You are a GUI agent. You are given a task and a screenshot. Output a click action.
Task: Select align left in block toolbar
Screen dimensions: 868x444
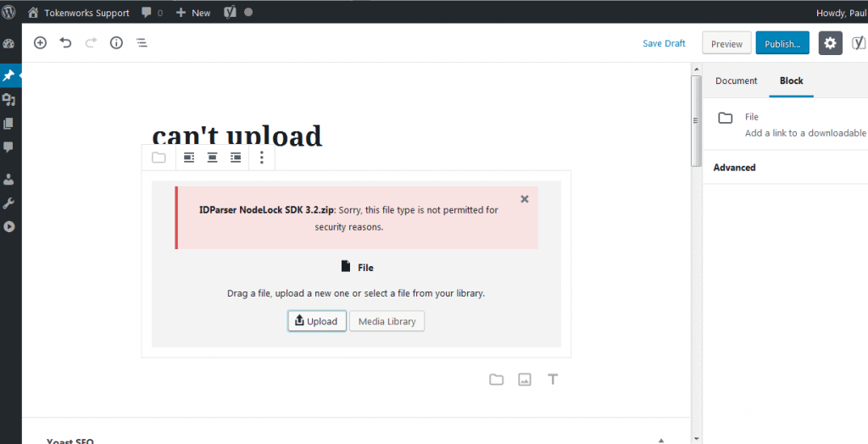(x=189, y=158)
